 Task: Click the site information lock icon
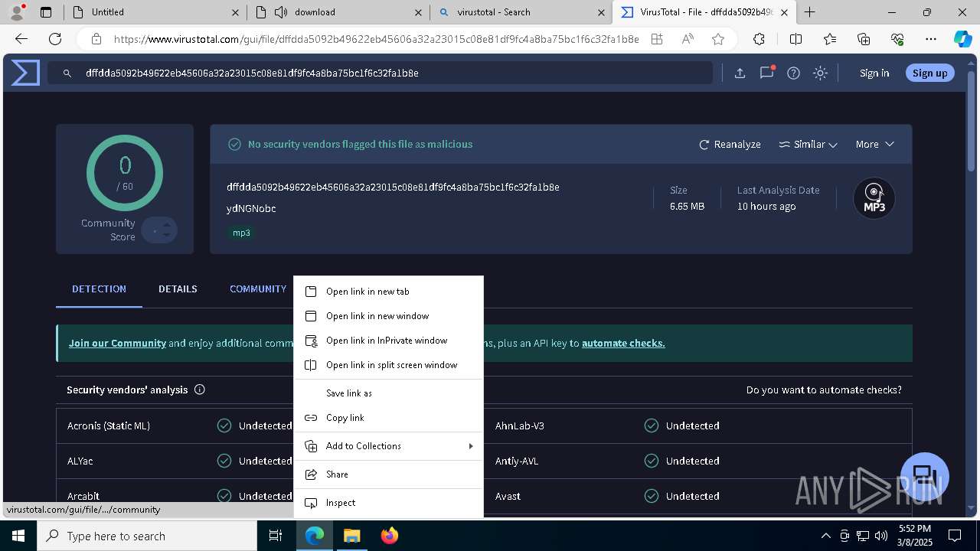[96, 39]
